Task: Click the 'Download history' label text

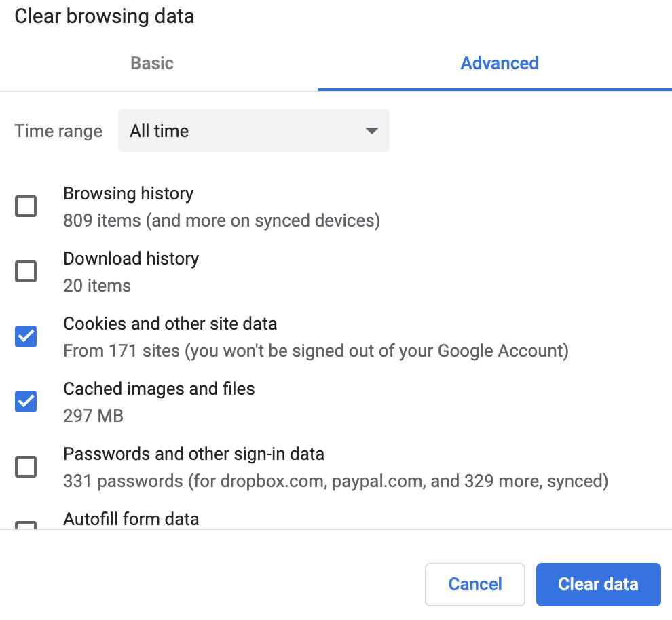Action: tap(131, 258)
